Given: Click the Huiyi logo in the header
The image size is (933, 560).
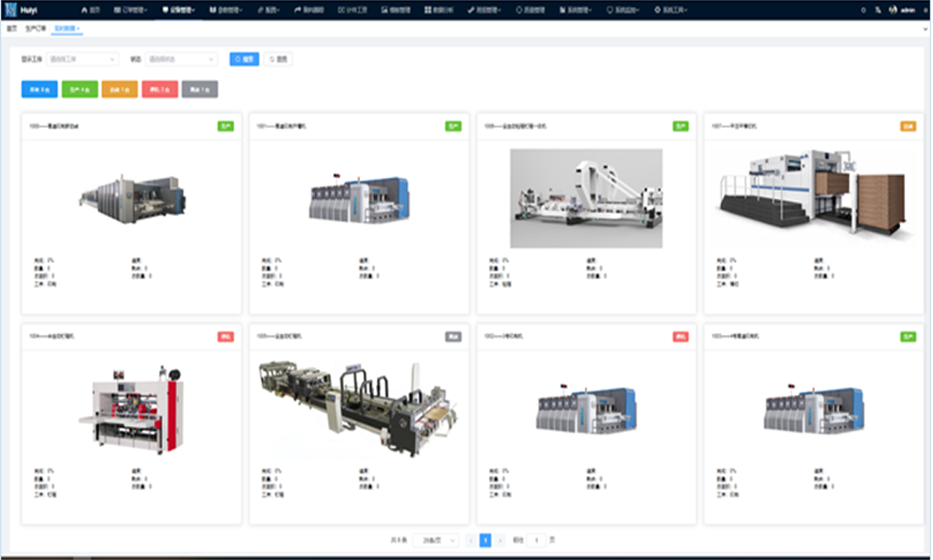Looking at the screenshot, I should point(21,10).
